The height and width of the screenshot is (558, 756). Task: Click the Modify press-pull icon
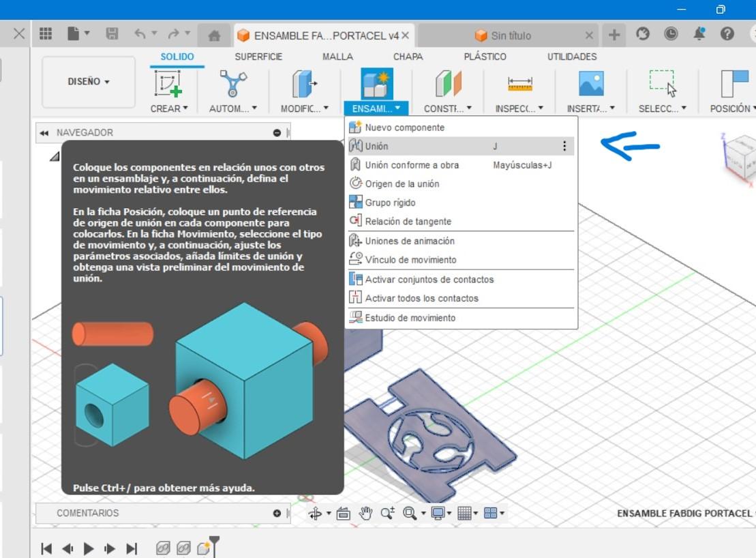click(x=304, y=84)
